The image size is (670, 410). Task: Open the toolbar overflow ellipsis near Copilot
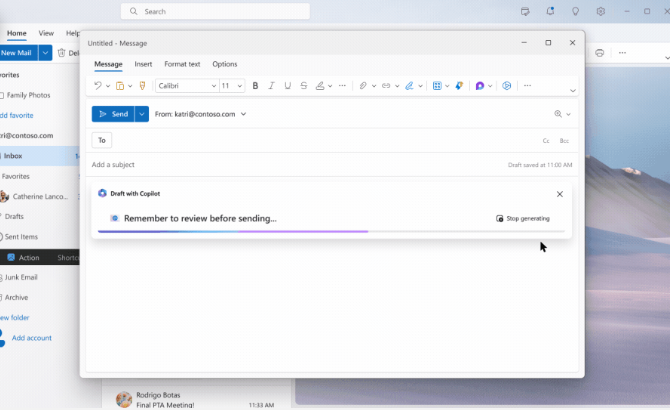528,86
